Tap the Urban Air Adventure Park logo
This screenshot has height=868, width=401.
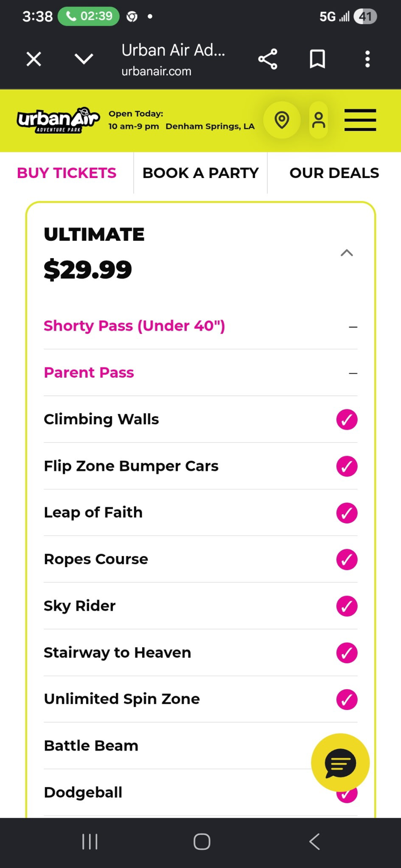[58, 120]
